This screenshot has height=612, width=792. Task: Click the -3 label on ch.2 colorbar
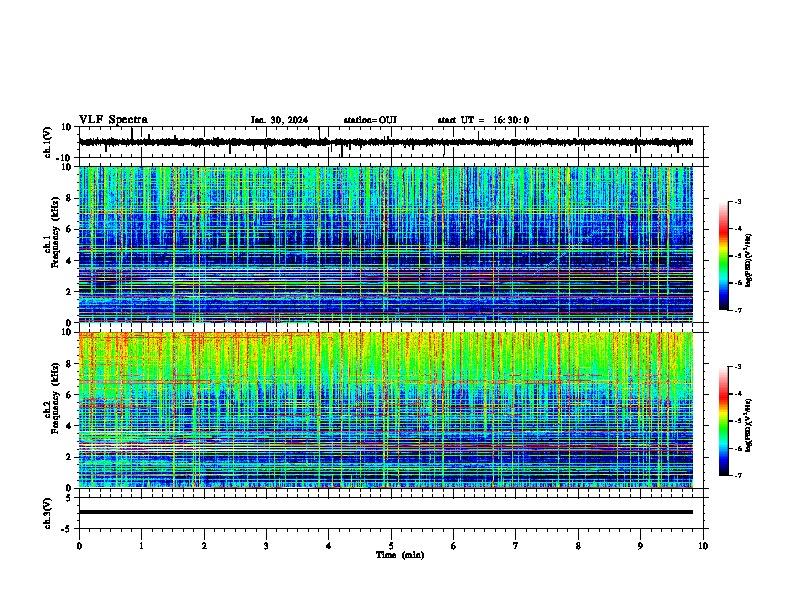click(x=737, y=367)
